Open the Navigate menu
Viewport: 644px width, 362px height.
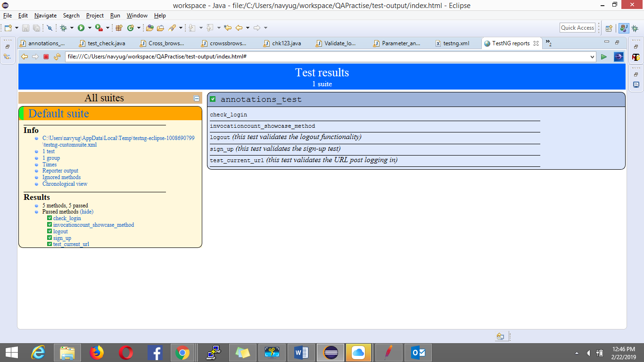(x=45, y=15)
